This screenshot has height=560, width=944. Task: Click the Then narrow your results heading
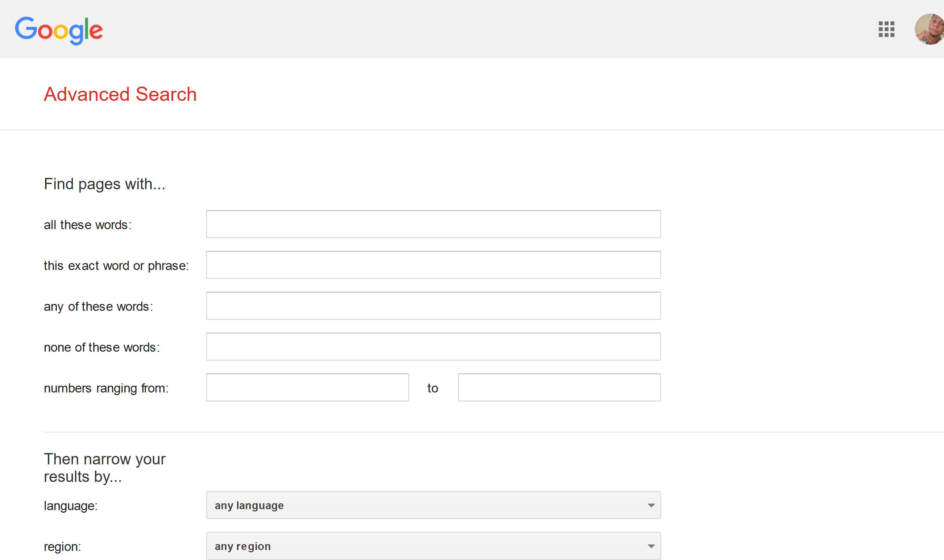click(x=105, y=467)
